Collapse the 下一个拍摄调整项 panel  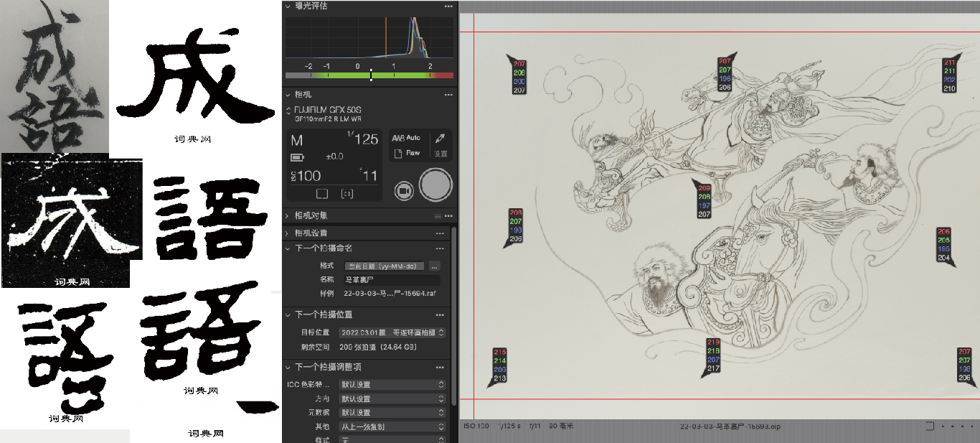click(288, 367)
